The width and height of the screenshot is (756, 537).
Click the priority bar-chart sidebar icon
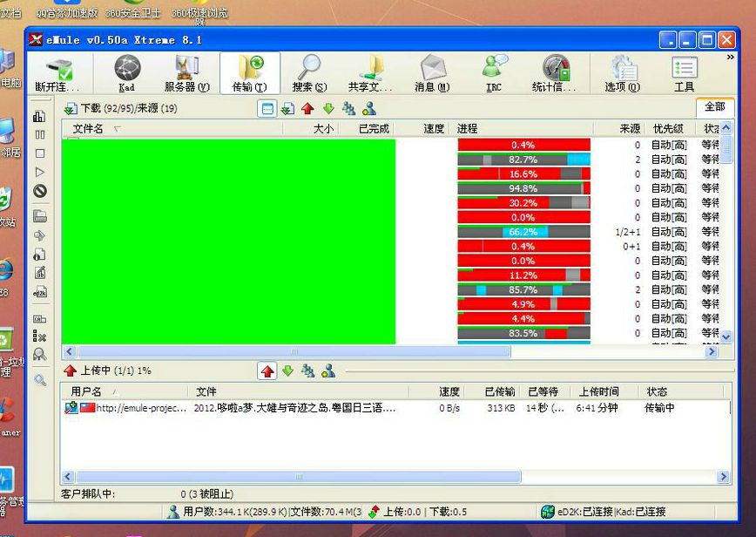[x=39, y=116]
